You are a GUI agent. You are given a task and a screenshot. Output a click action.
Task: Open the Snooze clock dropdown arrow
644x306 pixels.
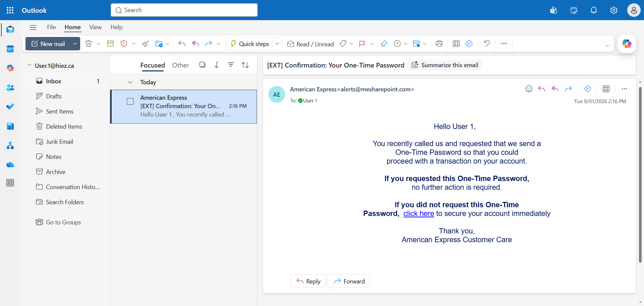click(x=406, y=44)
